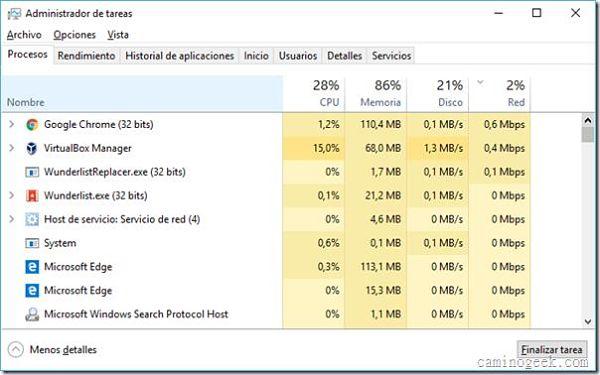This screenshot has height=375, width=600.
Task: Select the Google Chrome process icon
Action: pyautogui.click(x=32, y=125)
